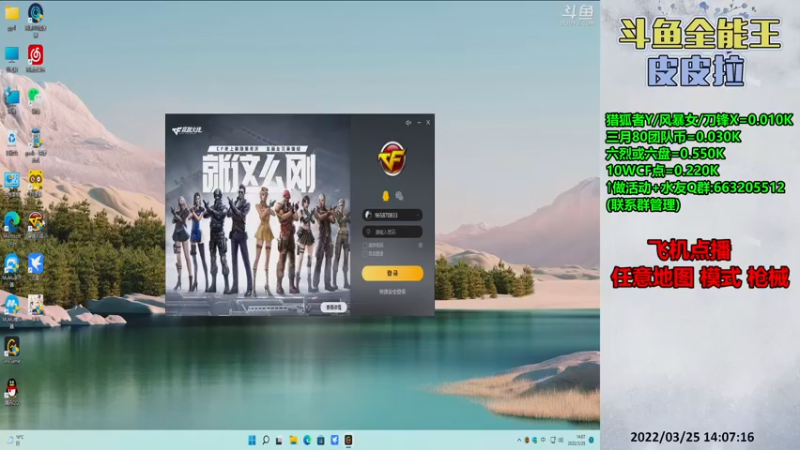Expand the QQ account number dropdown arrow
This screenshot has width=800, height=450.
[417, 215]
